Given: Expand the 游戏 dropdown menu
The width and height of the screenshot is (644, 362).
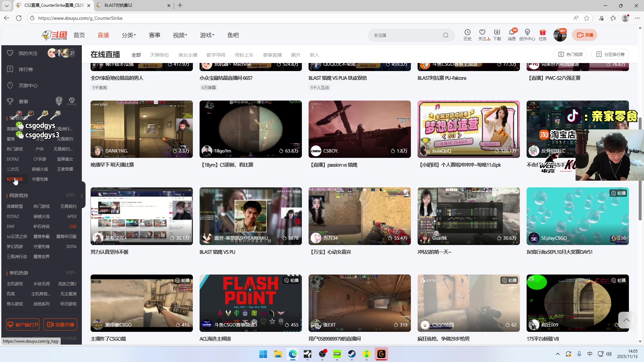Looking at the screenshot, I should pos(207,35).
